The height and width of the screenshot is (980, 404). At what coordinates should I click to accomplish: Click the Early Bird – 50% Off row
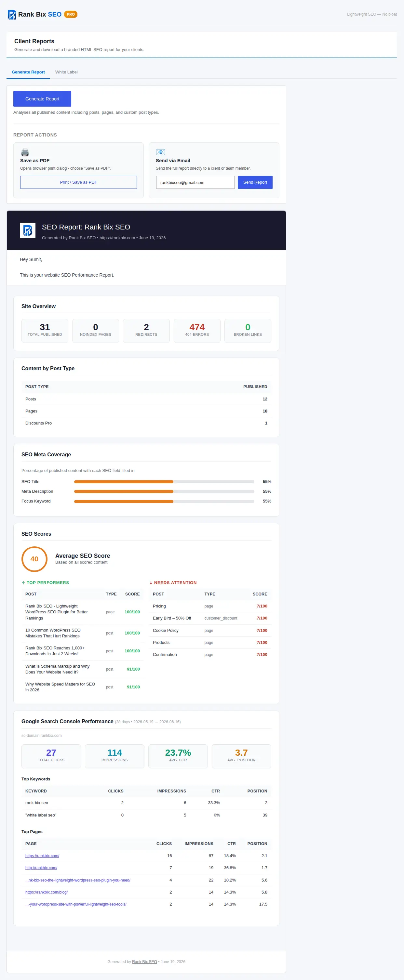point(210,618)
